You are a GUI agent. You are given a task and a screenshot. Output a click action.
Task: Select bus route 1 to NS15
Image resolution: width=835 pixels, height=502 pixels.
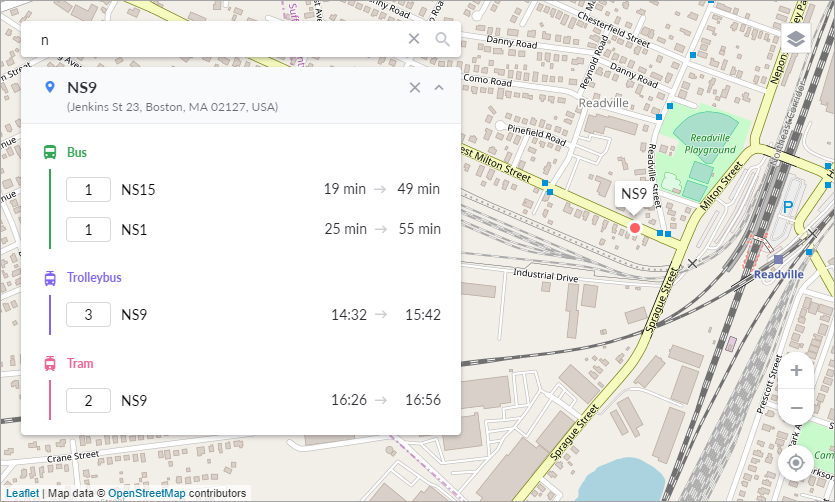pos(88,189)
